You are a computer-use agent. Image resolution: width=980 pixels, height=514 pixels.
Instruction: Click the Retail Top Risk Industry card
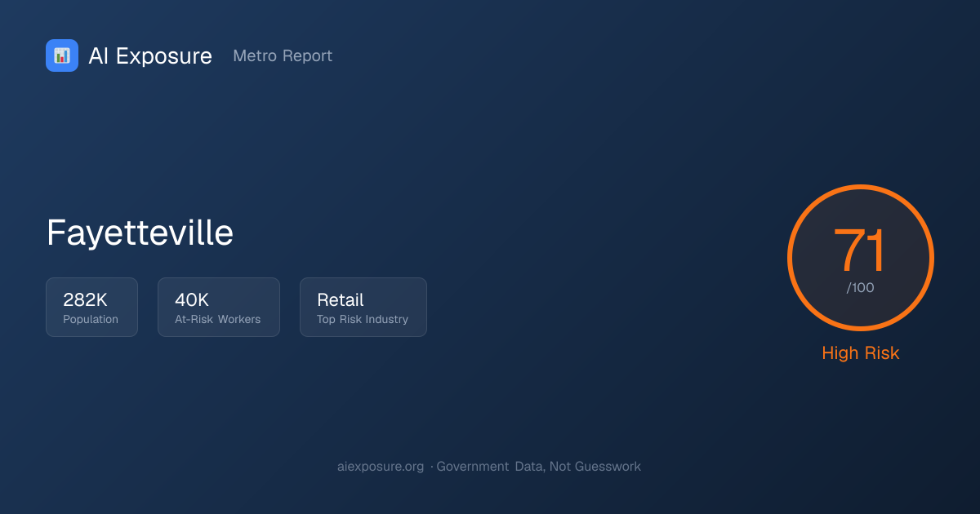363,307
